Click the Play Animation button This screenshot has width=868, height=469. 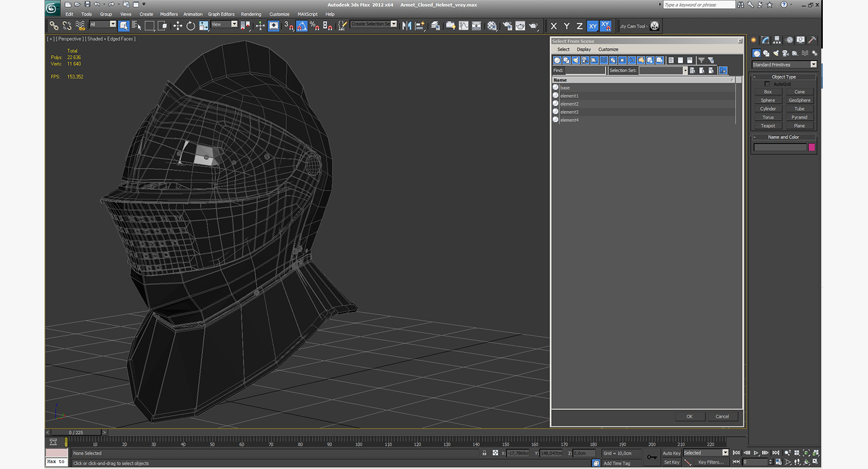coord(756,453)
